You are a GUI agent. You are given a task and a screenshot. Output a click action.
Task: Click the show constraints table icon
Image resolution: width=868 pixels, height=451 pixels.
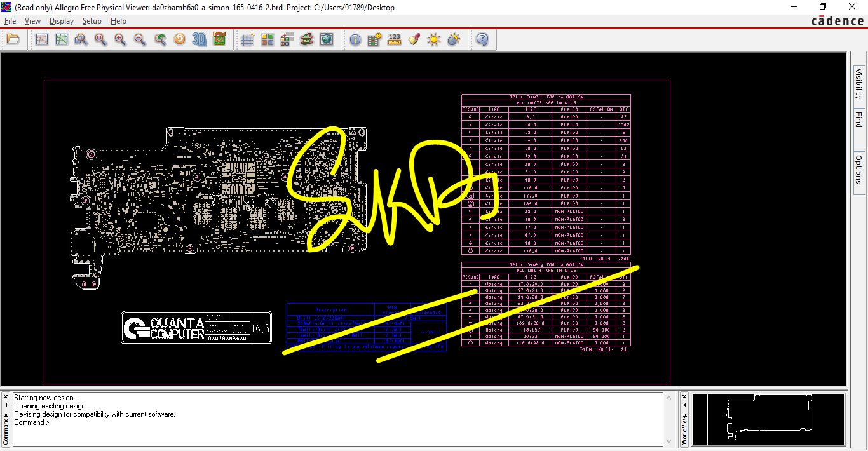click(375, 39)
